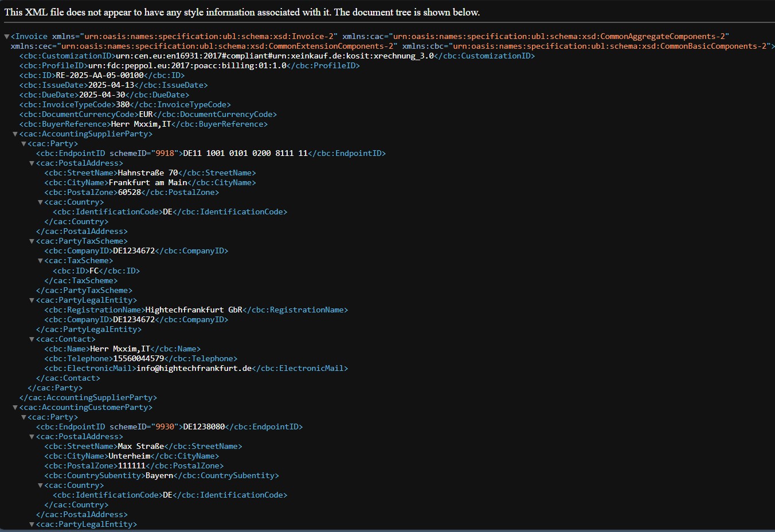Collapse the PartyTaxScheme node

[32, 241]
